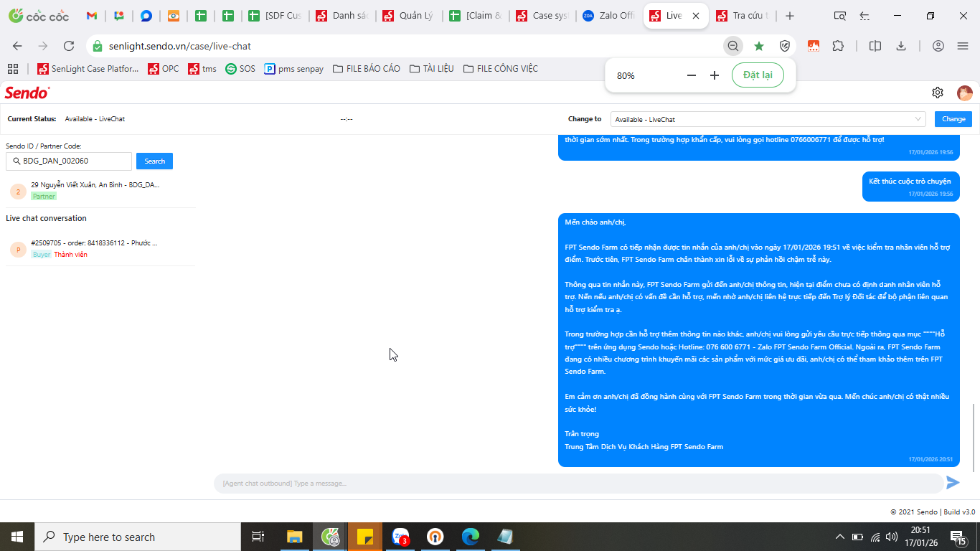Switch to the Zalo Offi tab
The image size is (980, 551).
[610, 16]
